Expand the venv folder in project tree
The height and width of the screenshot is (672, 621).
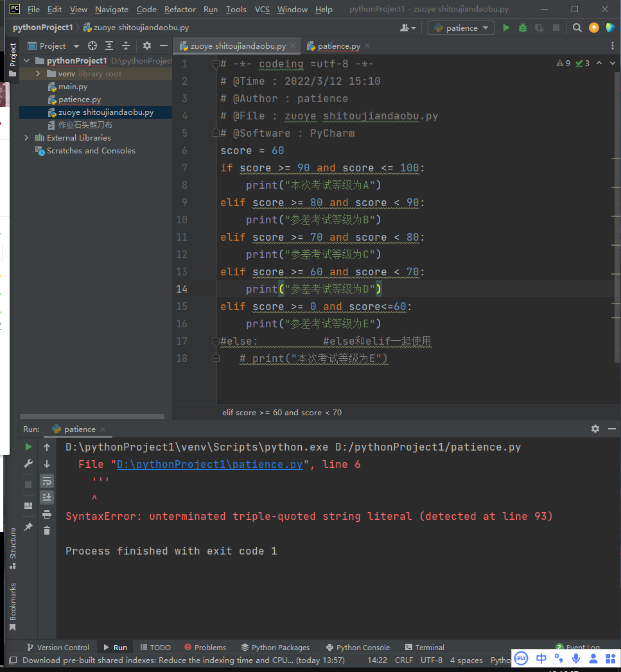pos(39,74)
